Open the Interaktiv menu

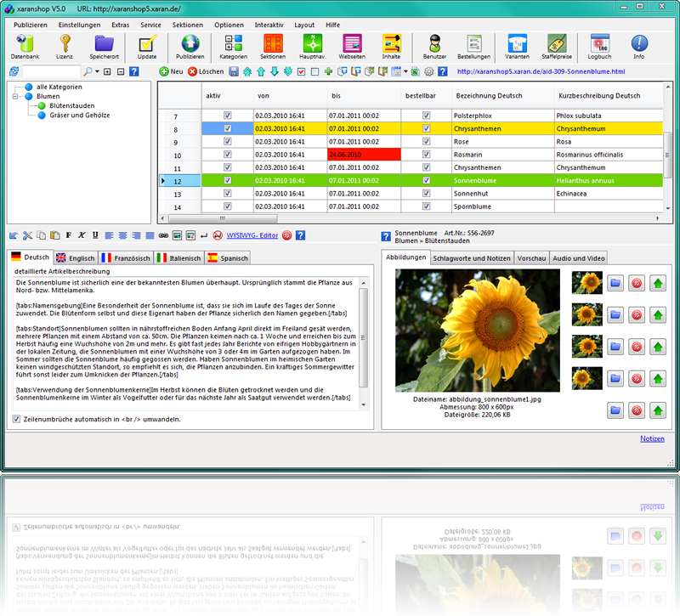269,25
